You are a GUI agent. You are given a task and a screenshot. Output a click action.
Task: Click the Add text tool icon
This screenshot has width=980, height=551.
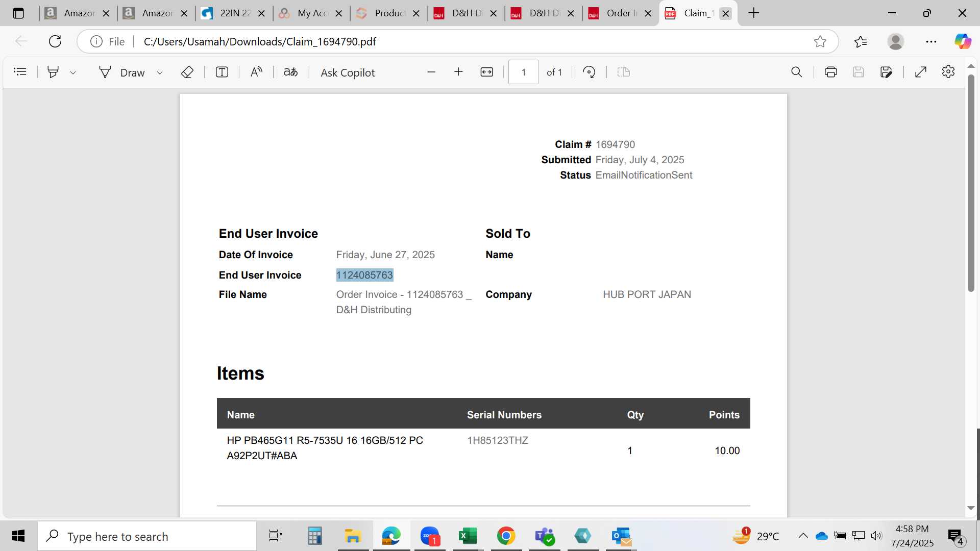(x=222, y=72)
